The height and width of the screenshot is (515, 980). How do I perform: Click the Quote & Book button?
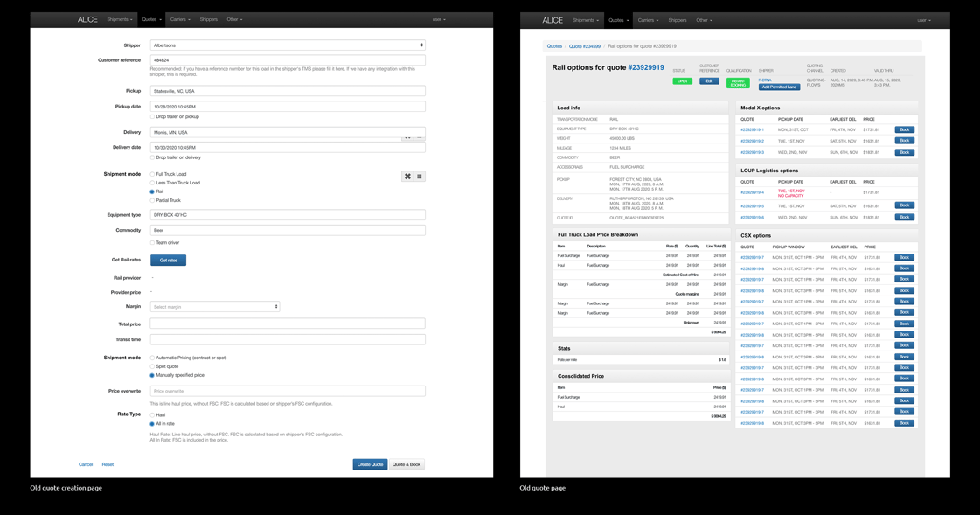click(x=407, y=464)
